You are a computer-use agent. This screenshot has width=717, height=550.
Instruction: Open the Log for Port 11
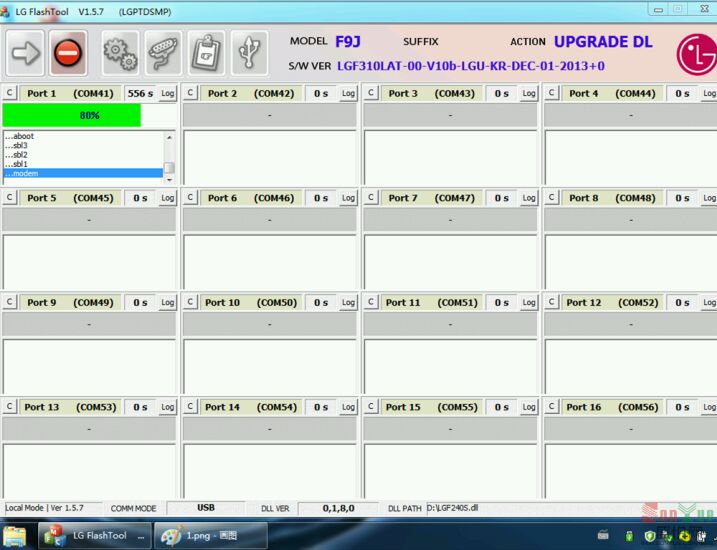[529, 302]
